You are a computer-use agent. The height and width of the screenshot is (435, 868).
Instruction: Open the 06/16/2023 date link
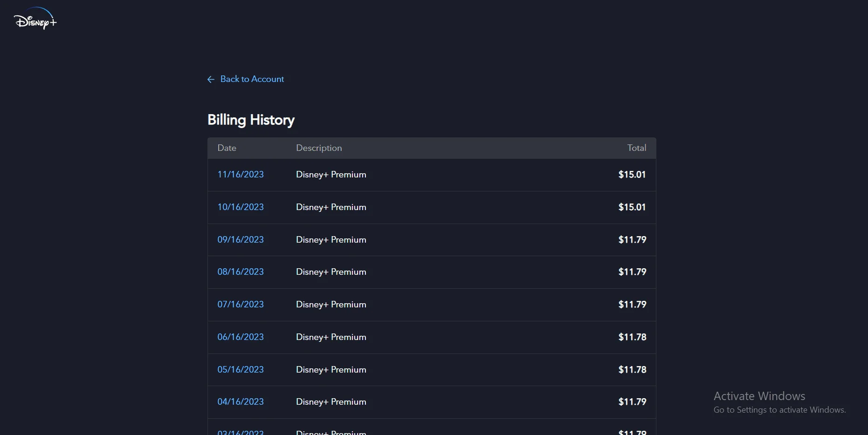(x=241, y=337)
